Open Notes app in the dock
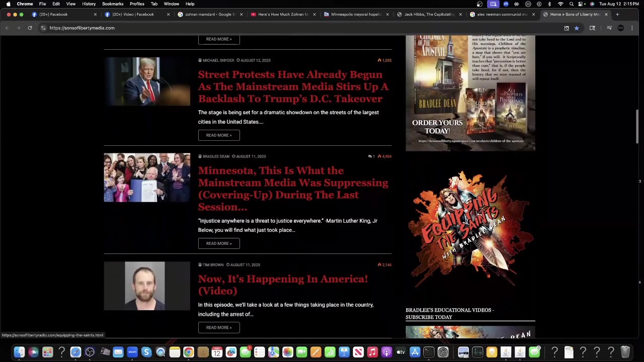 pyautogui.click(x=175, y=352)
